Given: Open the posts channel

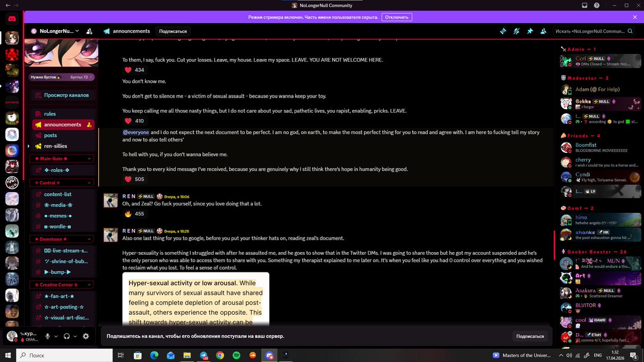Looking at the screenshot, I should (62, 135).
